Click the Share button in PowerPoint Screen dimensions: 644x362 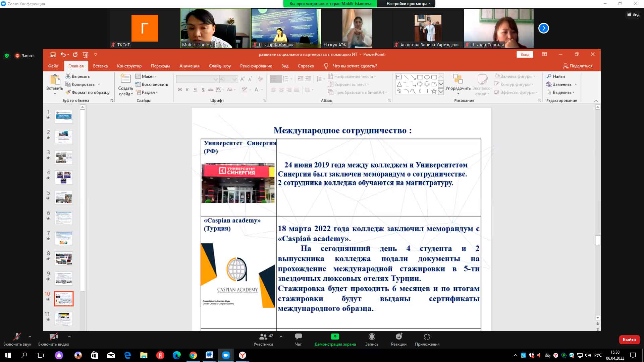coord(578,66)
